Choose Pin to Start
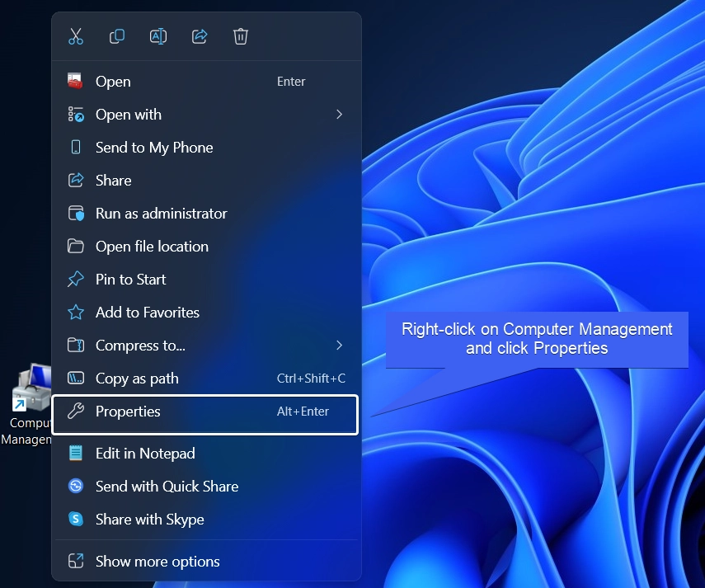Image resolution: width=705 pixels, height=588 pixels. coord(206,280)
